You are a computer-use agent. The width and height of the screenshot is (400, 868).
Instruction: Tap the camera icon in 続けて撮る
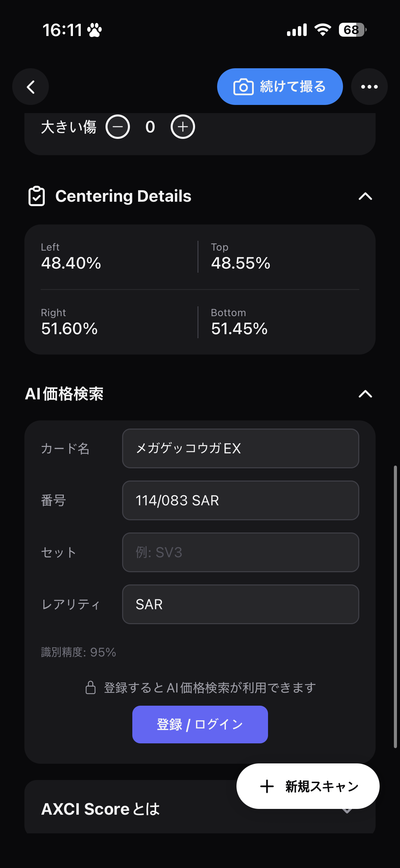(x=243, y=87)
